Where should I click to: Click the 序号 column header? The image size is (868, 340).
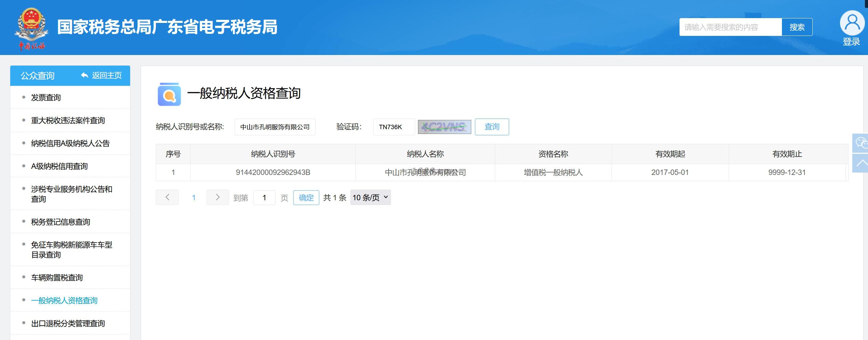click(173, 154)
